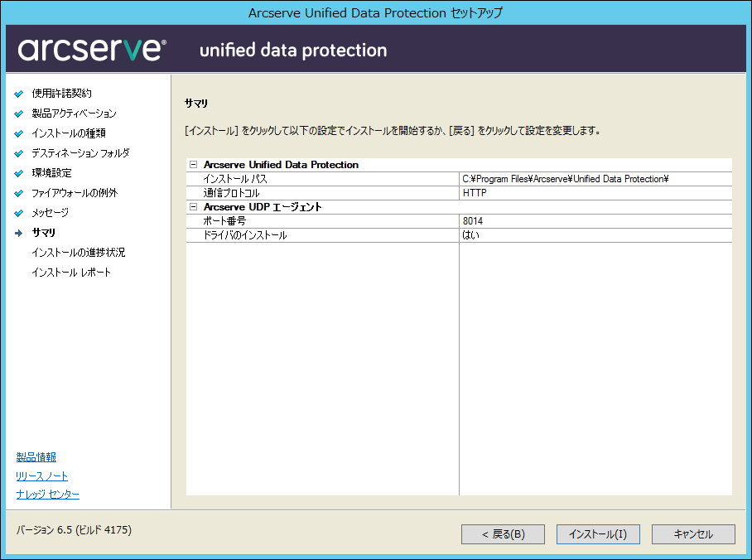
Task: Collapse the Arcserve UDP エージェント group
Action: tap(193, 207)
